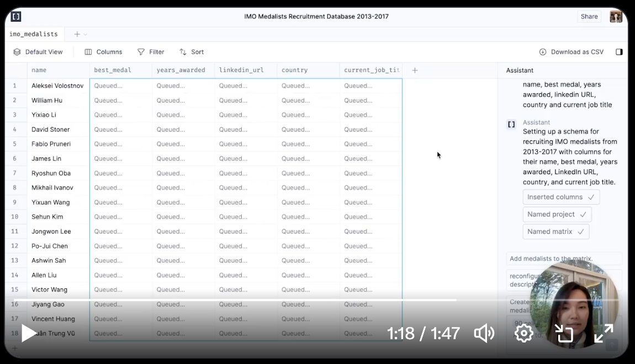Click the app logo in top-left corner
This screenshot has height=364, width=635.
16,17
